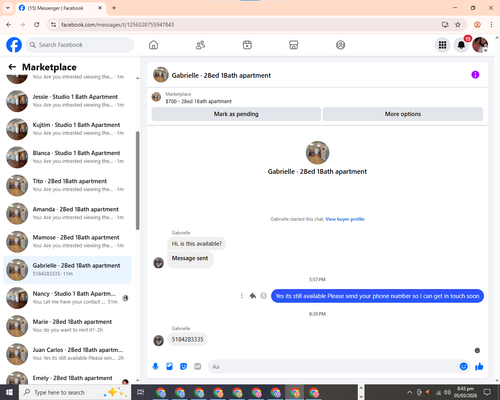Click the Facebook logo icon
Image resolution: width=500 pixels, height=400 pixels.
tap(14, 45)
